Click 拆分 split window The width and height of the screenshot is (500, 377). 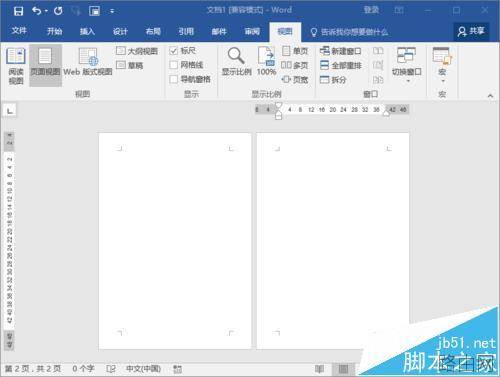333,80
